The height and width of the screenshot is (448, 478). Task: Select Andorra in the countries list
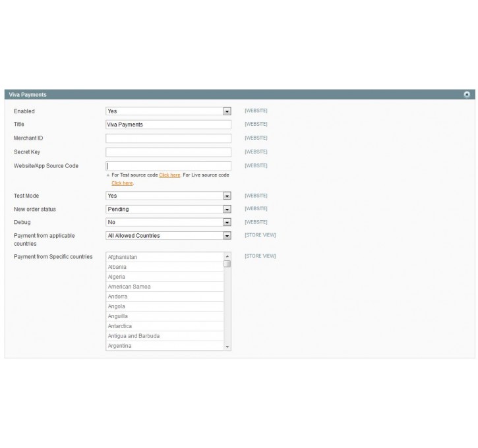pyautogui.click(x=165, y=296)
